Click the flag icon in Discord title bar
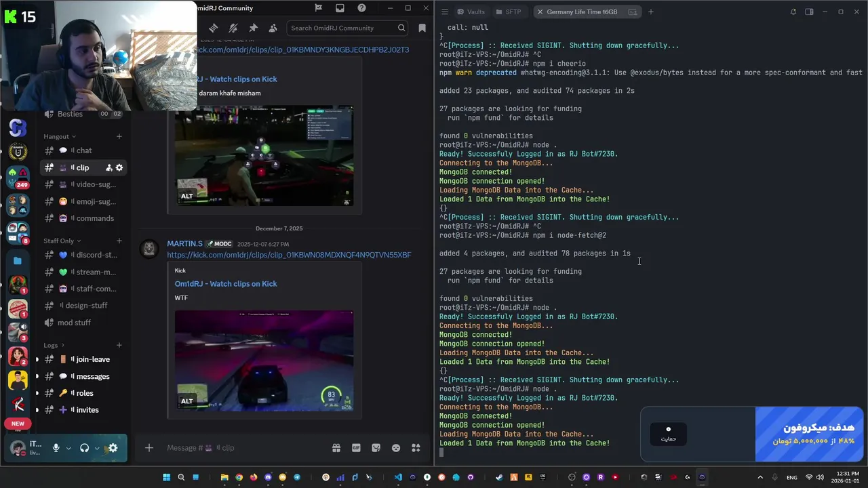Viewport: 868px width, 488px height. tap(319, 8)
